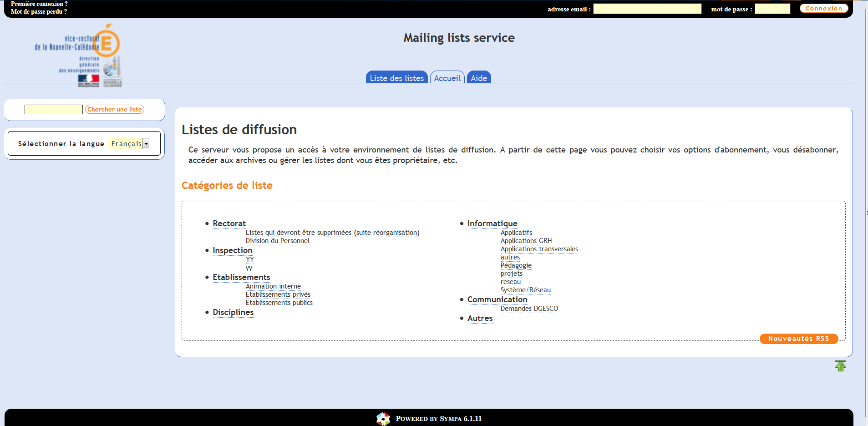Click the green scroll-to-top arrow icon
Screen dimensions: 868x426
(x=840, y=366)
